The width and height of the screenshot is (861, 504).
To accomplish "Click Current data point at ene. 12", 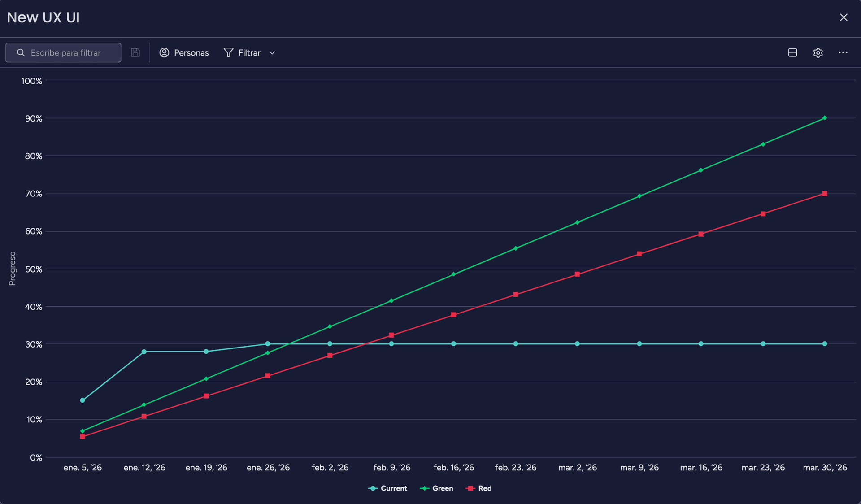I will point(144,352).
